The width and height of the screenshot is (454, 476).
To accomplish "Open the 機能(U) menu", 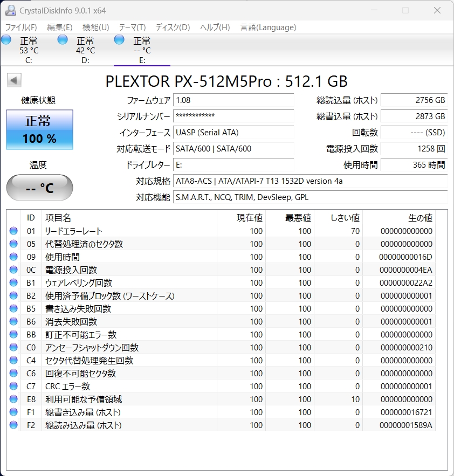I will (x=95, y=27).
